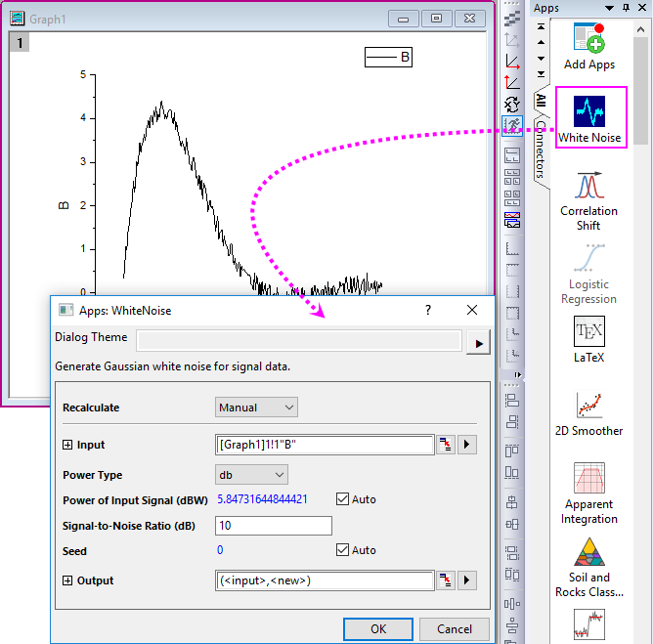
Task: Cancel the WhiteNoise dialog
Action: 455,628
